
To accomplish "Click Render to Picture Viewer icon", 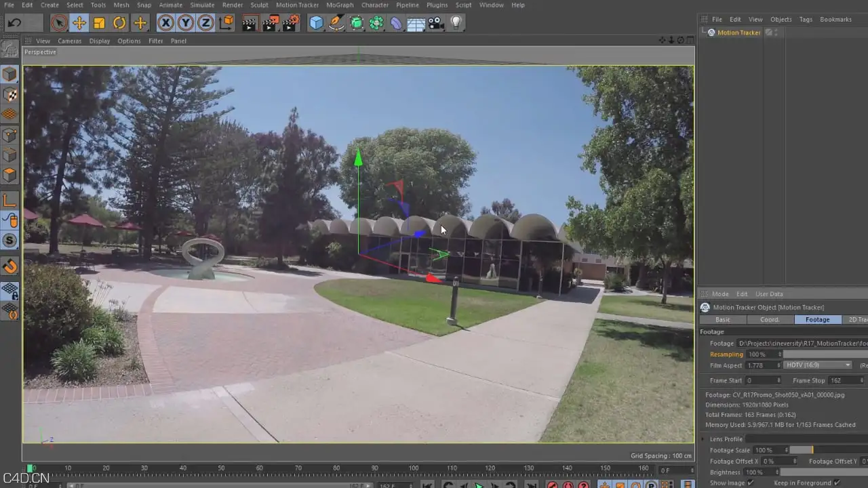I will tap(270, 24).
